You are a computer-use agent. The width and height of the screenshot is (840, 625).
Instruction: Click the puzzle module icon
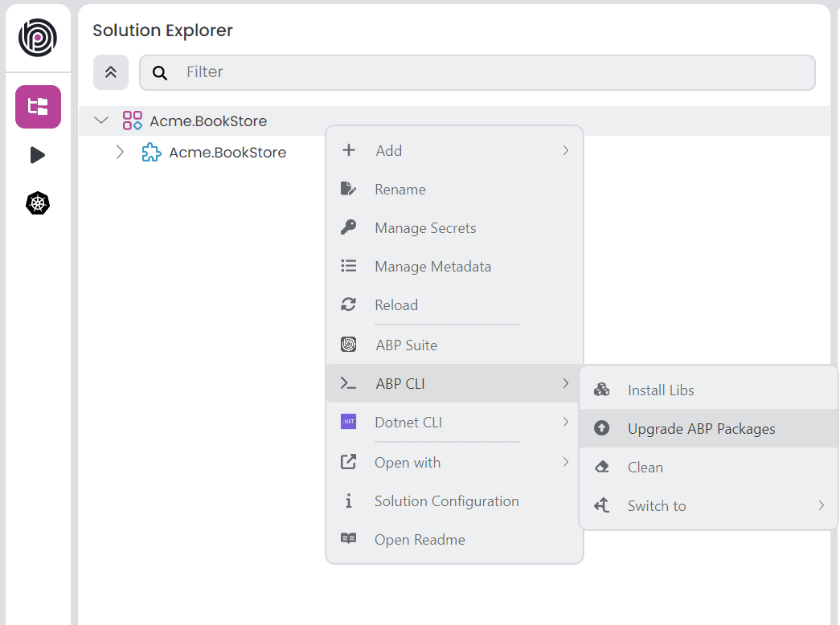[151, 152]
